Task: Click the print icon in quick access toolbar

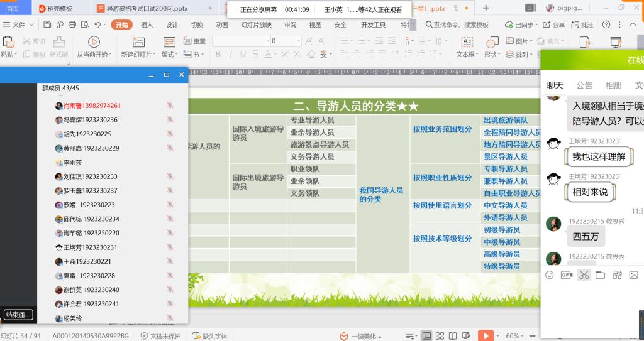Action: click(72, 24)
